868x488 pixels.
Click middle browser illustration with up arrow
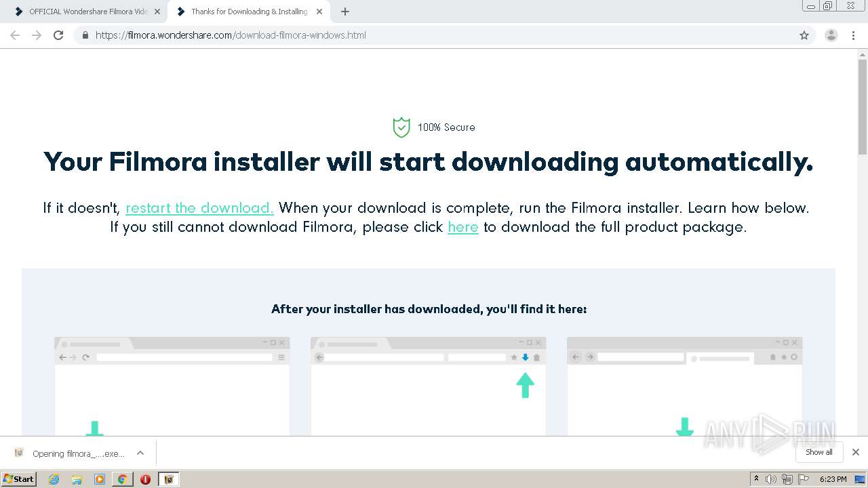tap(428, 386)
